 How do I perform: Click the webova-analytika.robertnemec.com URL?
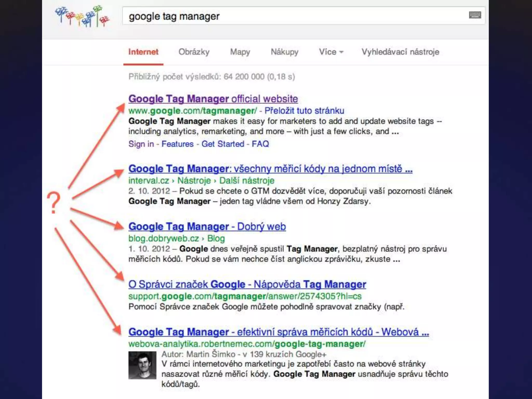[247, 344]
